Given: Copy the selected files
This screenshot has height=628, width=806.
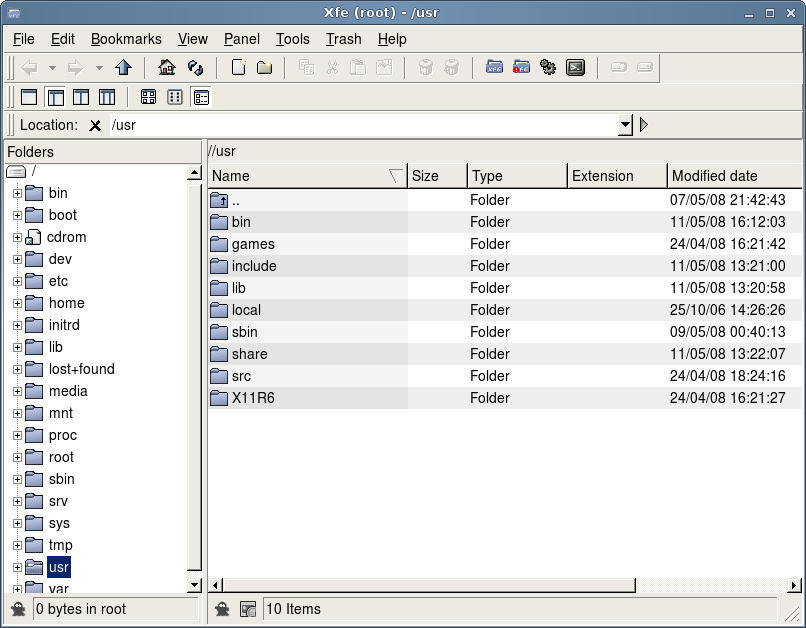Looking at the screenshot, I should [x=307, y=67].
